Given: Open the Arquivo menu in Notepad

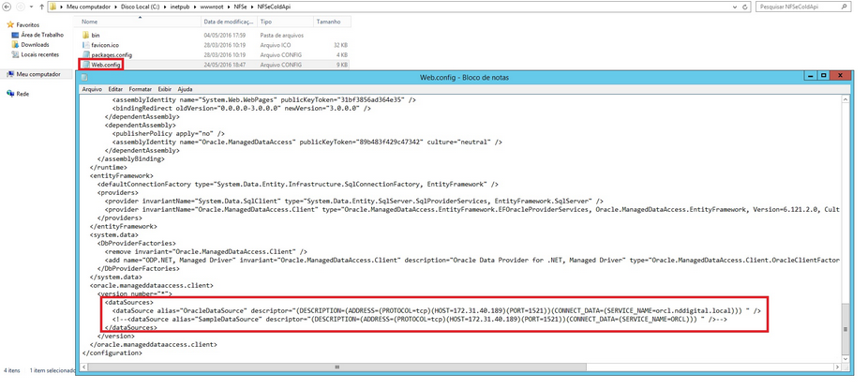Looking at the screenshot, I should pos(92,89).
